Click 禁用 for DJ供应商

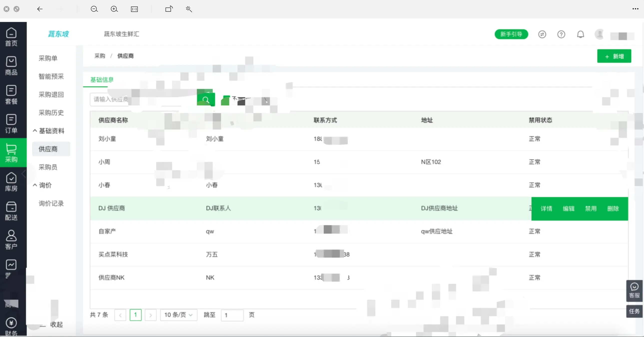point(591,208)
